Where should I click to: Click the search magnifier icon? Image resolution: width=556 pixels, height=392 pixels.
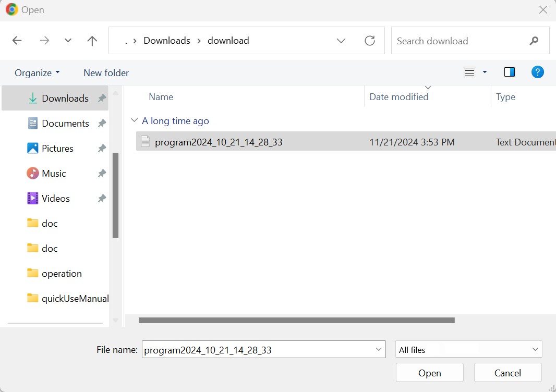(x=534, y=41)
